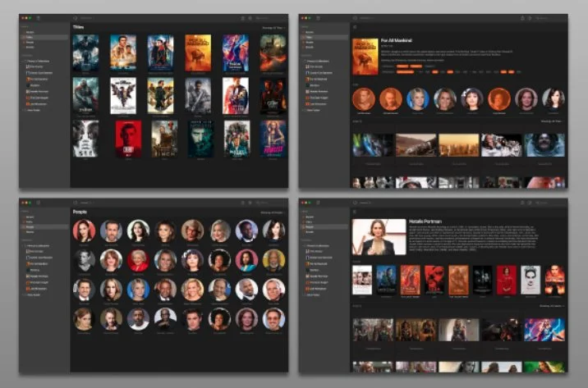The image size is (588, 388).
Task: Click the icon left of search in the Titles window
Action: coord(250,18)
